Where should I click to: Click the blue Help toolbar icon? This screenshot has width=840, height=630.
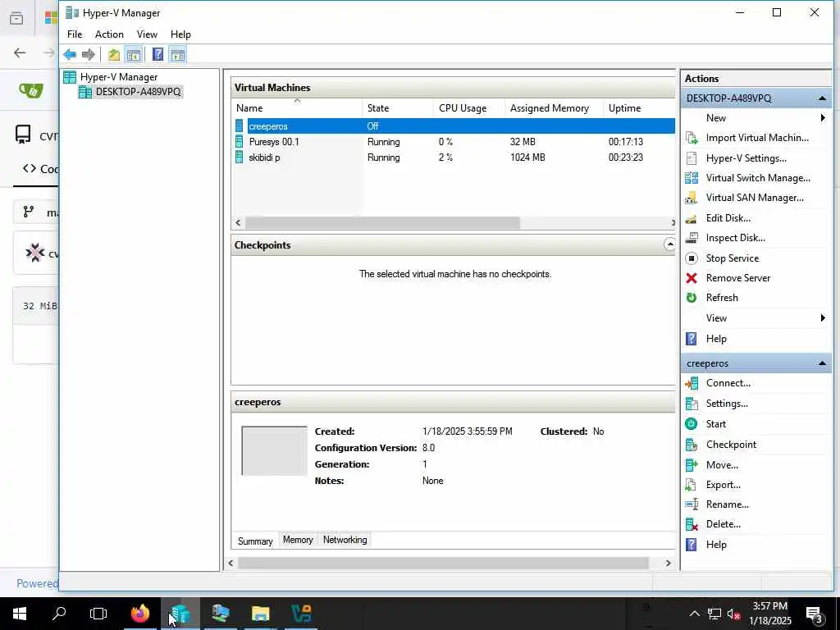point(157,54)
